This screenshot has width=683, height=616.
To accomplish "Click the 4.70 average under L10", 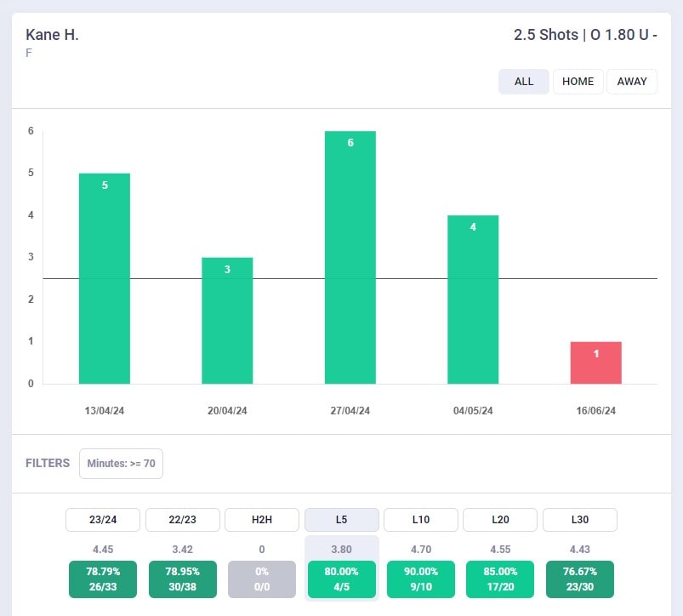I will 421,550.
